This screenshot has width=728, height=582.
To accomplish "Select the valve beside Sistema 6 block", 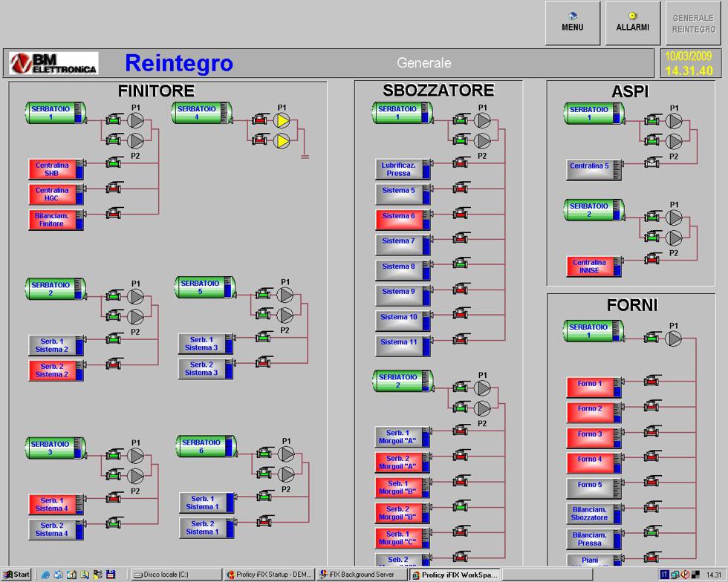I will [x=461, y=214].
